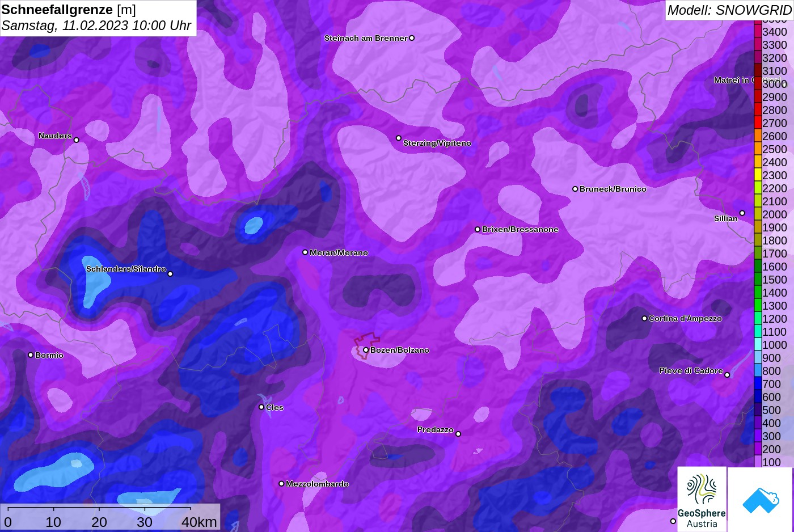Click the 30 mark on the scale bar

pyautogui.click(x=145, y=522)
